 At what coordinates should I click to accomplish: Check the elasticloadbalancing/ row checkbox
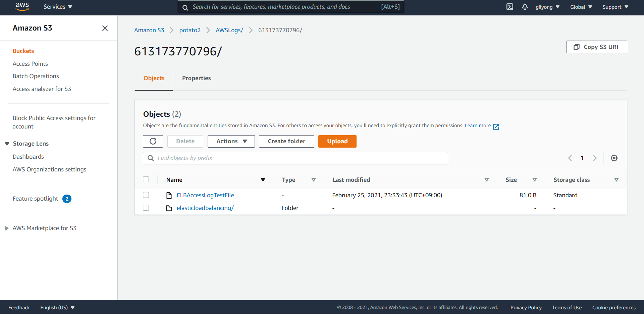[x=146, y=208]
